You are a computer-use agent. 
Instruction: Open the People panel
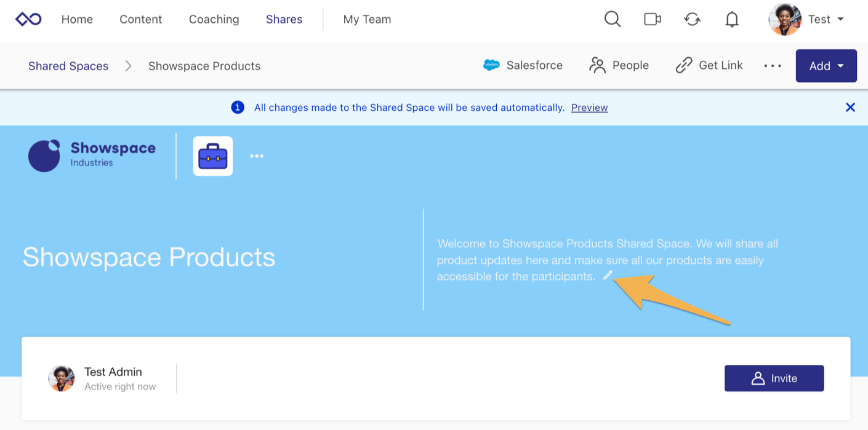pyautogui.click(x=619, y=65)
